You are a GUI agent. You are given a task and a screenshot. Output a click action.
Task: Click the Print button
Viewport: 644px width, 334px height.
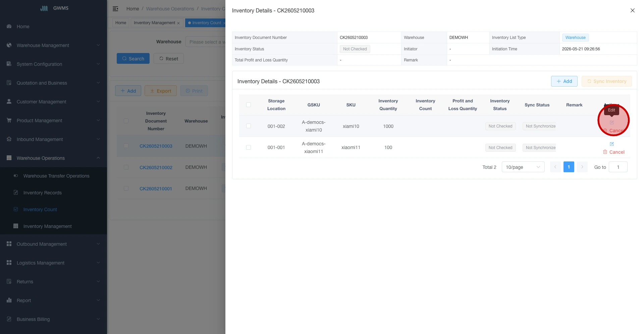(194, 91)
